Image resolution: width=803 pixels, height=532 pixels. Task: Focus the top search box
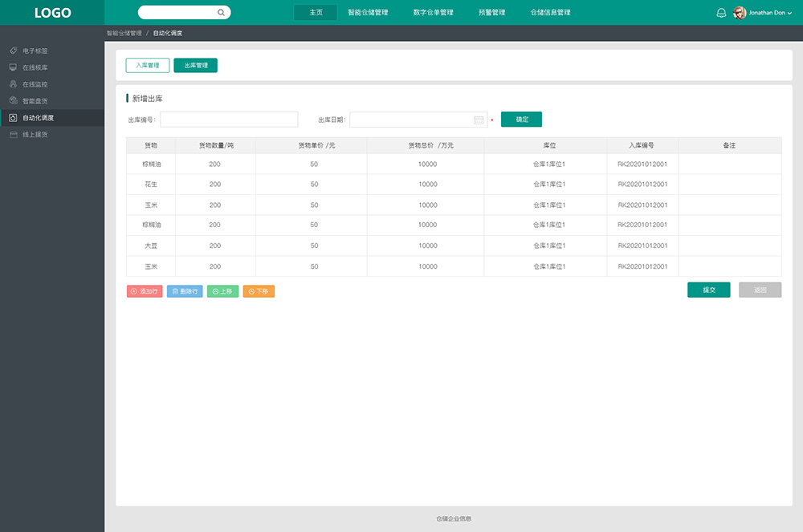[185, 12]
